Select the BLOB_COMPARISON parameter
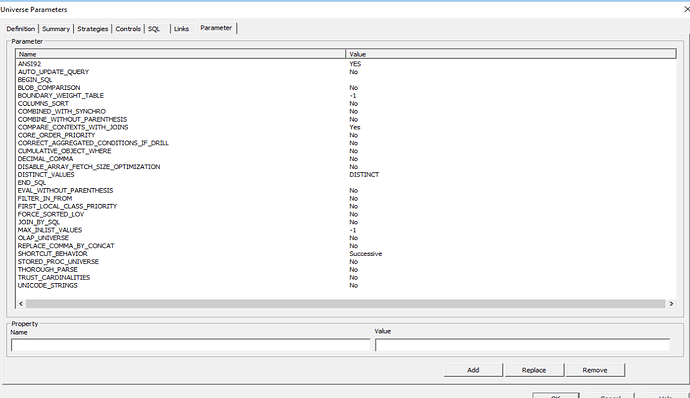Image resolution: width=690 pixels, height=398 pixels. (x=49, y=88)
